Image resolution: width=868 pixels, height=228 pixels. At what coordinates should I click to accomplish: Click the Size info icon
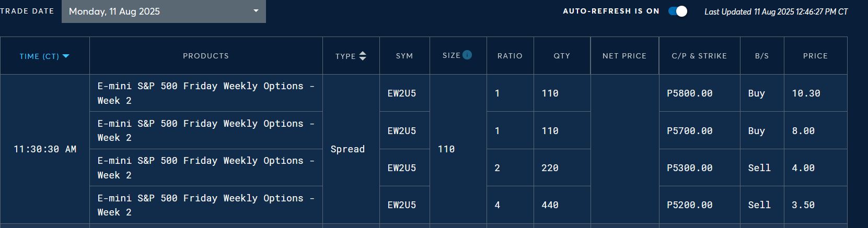coord(467,55)
